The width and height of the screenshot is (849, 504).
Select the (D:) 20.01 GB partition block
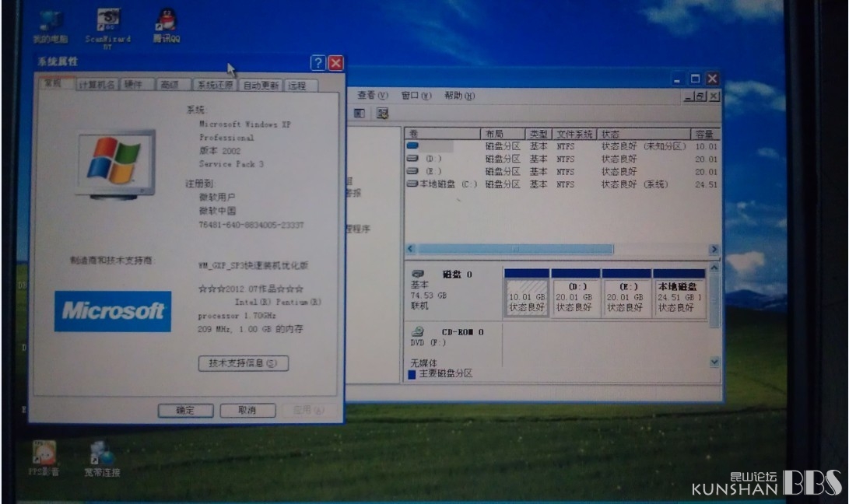(x=576, y=293)
